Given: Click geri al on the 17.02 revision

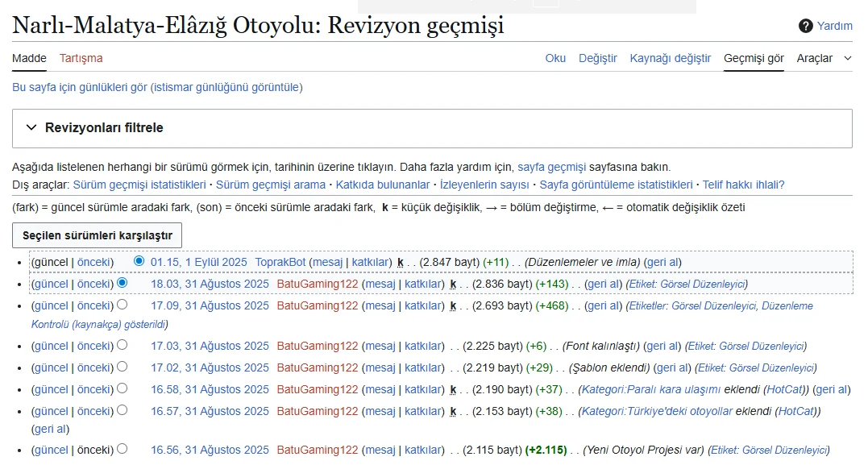Looking at the screenshot, I should [x=672, y=367].
